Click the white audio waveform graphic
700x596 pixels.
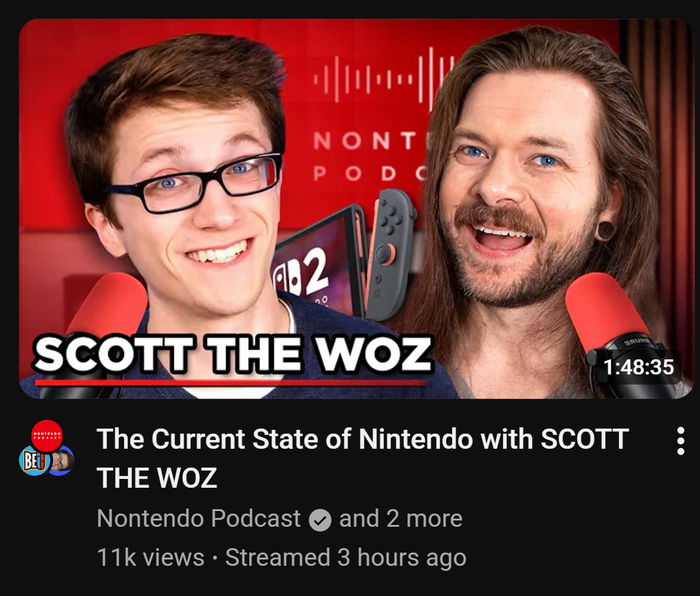click(x=384, y=79)
